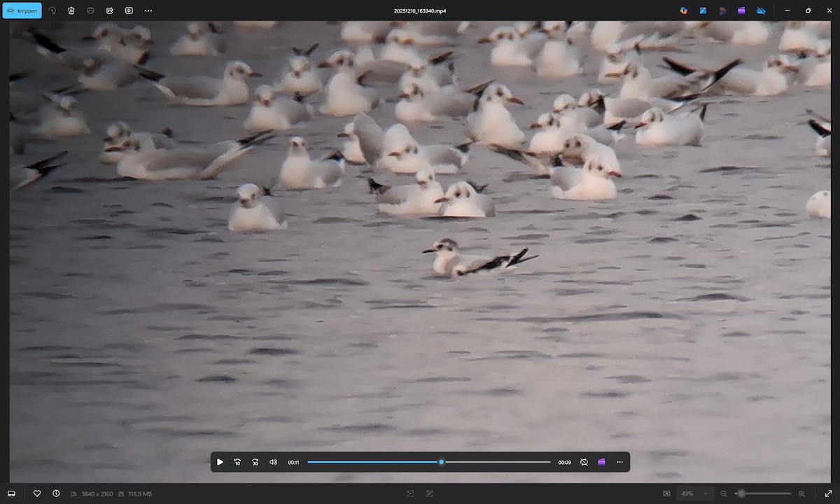Mute the video volume

tap(274, 462)
